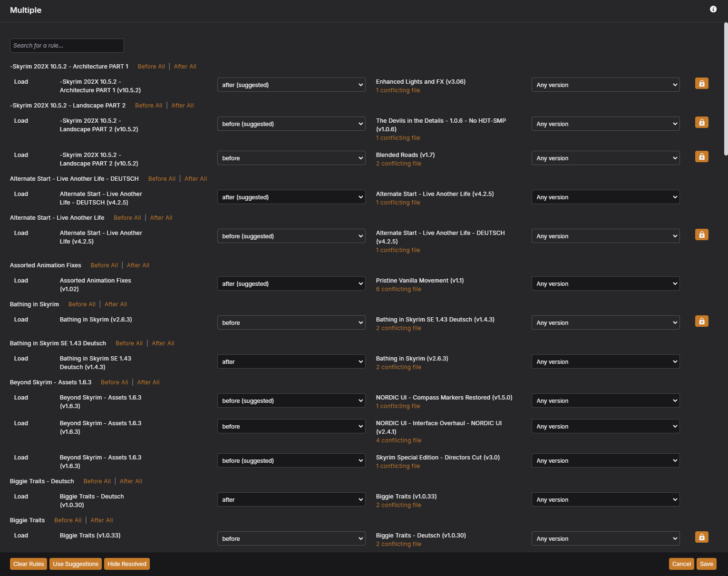Viewport: 728px width, 576px height.
Task: Click Before All for Assorted Animation Fixes
Action: 104,265
